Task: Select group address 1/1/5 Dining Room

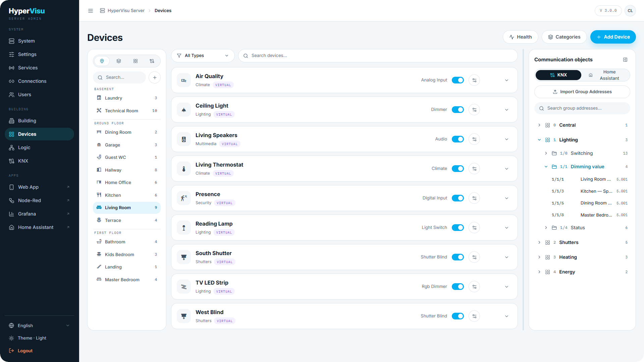Action: tap(589, 203)
